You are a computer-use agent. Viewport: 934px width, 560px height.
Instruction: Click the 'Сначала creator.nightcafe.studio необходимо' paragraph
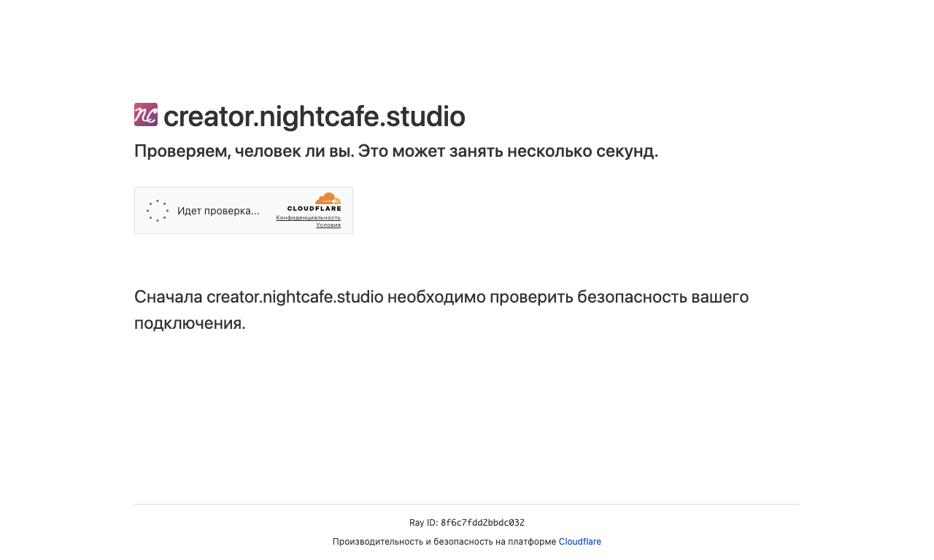coord(441,310)
